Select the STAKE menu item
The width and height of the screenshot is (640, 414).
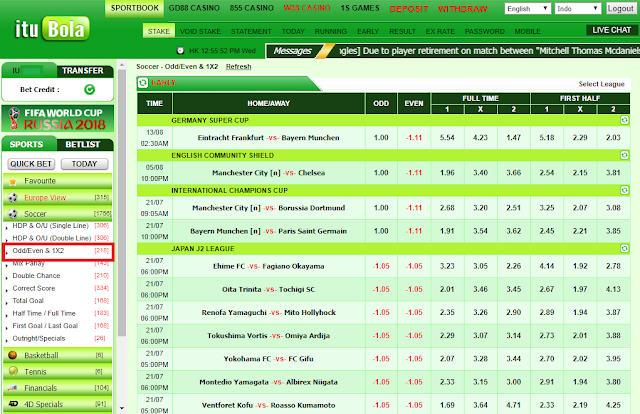(159, 31)
